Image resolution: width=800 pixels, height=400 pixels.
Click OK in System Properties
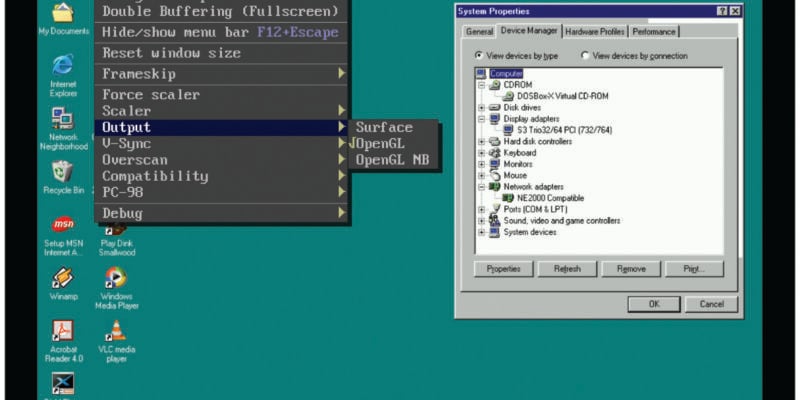pyautogui.click(x=654, y=304)
